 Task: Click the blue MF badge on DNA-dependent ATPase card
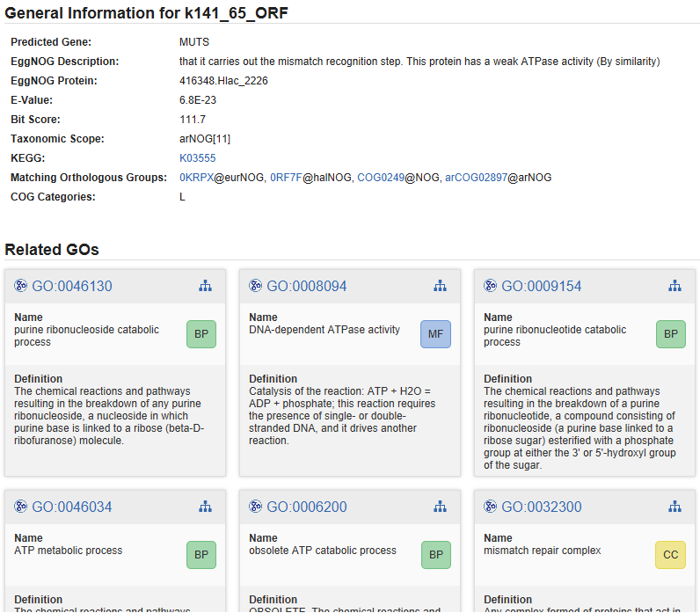point(435,334)
